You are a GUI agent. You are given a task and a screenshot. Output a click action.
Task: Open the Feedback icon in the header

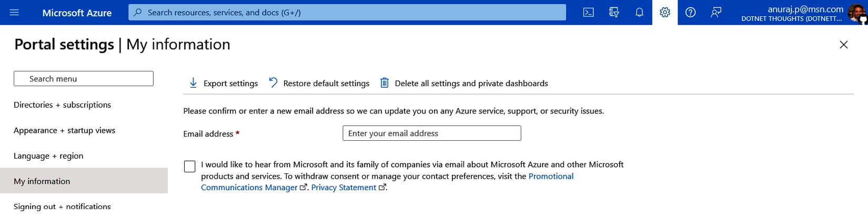point(716,12)
